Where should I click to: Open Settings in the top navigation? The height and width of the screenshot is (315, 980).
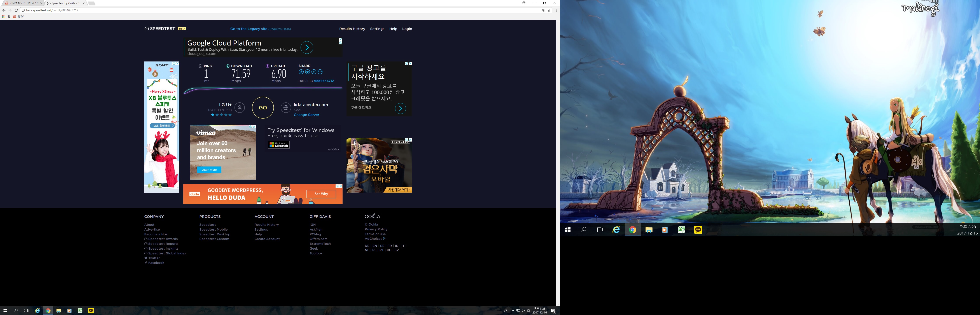[377, 29]
